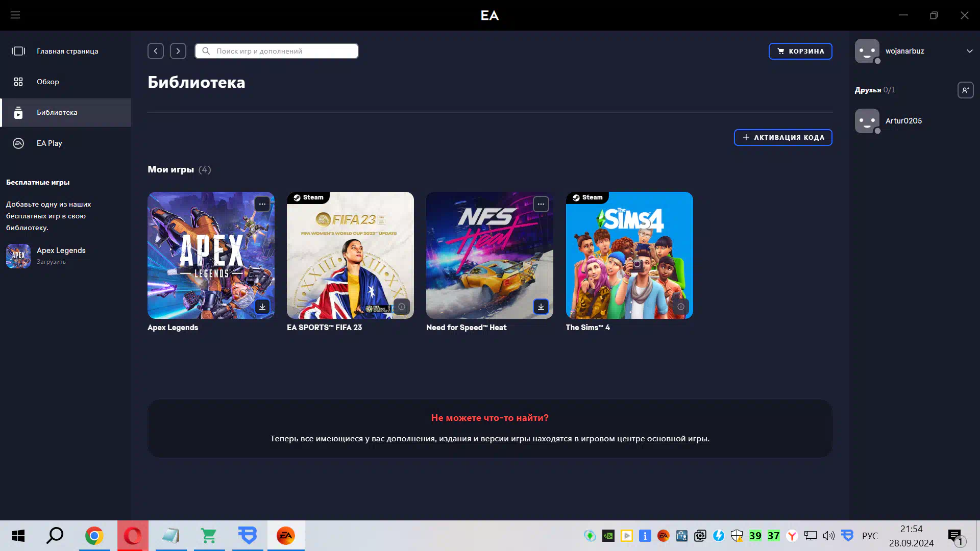Image resolution: width=980 pixels, height=551 pixels.
Task: Open the Корзина cart button
Action: coord(800,51)
